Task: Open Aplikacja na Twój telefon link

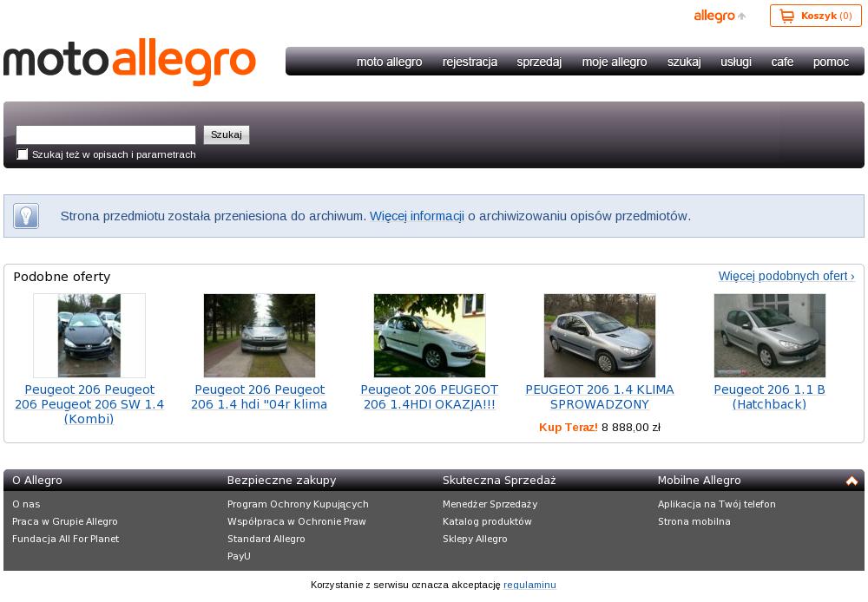Action: tap(717, 504)
